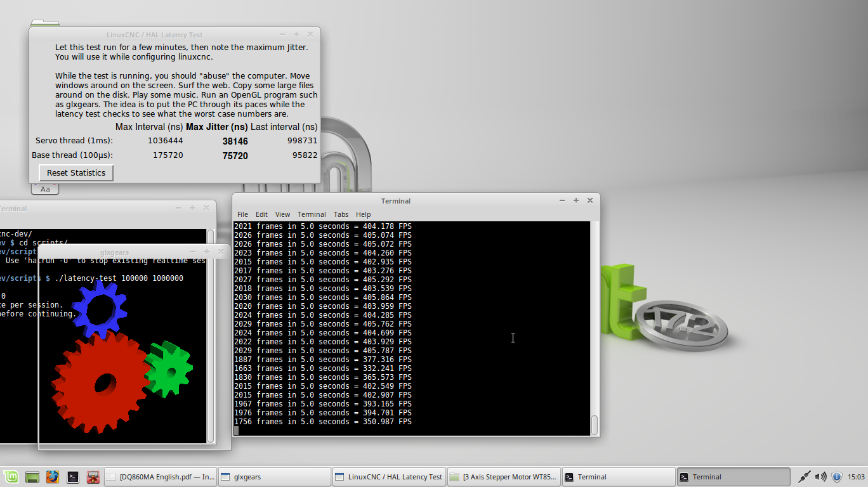868x487 pixels.
Task: Click the Base thread max jitter value 75720
Action: (235, 156)
